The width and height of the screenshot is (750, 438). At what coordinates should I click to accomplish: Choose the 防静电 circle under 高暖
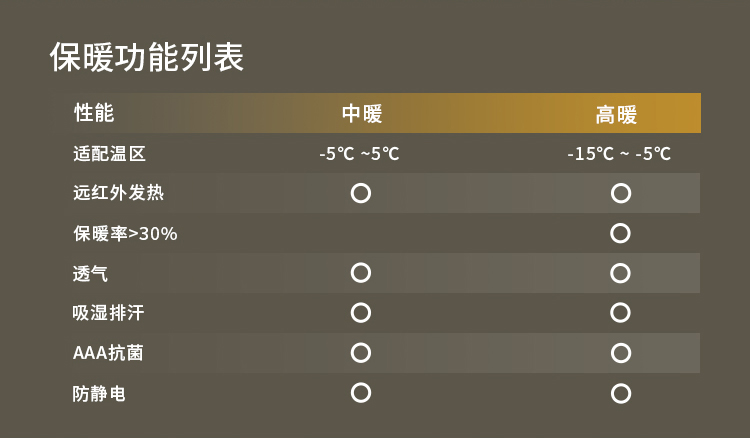pyautogui.click(x=621, y=393)
